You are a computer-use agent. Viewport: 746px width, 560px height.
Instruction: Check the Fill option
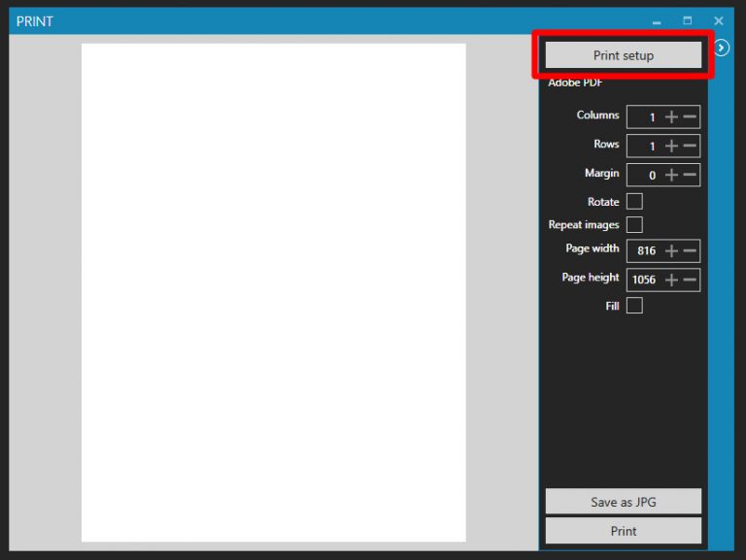634,306
